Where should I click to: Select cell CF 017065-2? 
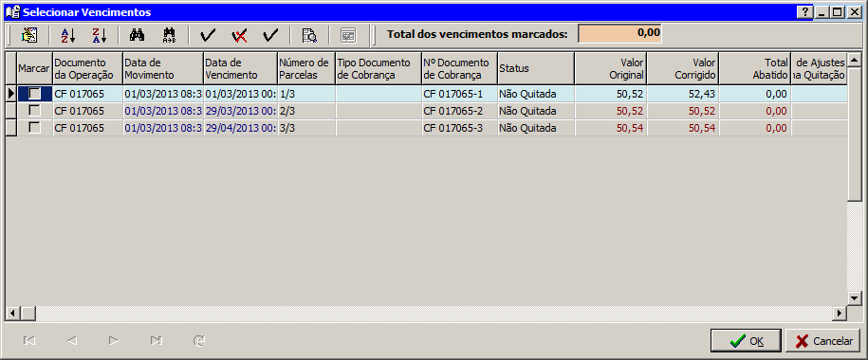pyautogui.click(x=459, y=111)
